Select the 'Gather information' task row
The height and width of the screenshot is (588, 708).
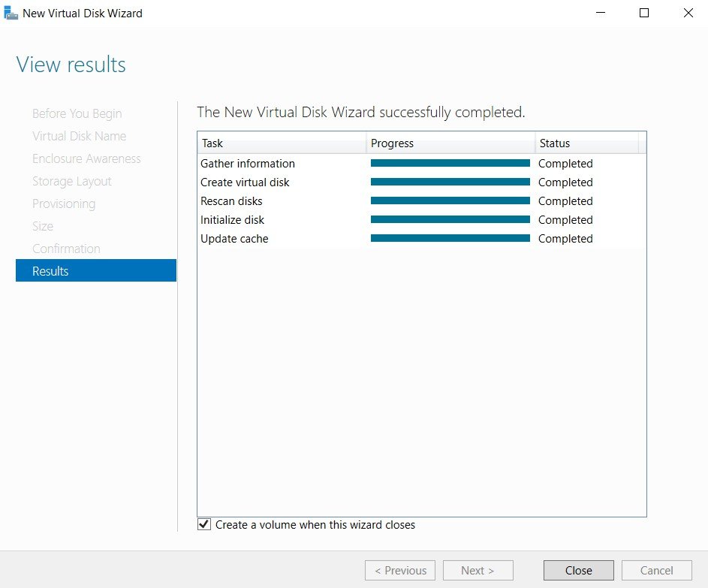click(x=422, y=164)
